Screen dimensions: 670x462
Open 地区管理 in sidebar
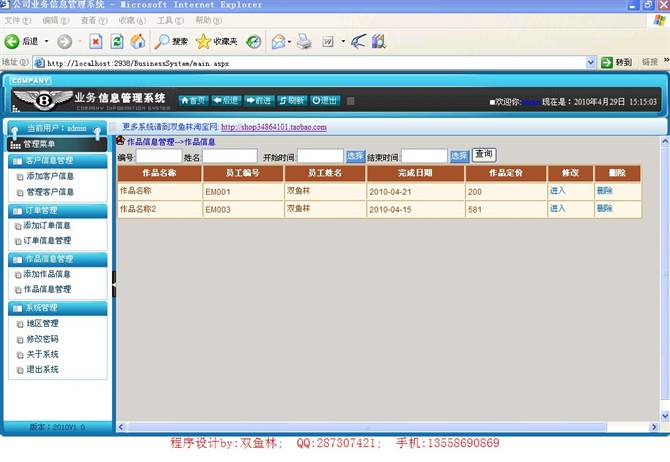pyautogui.click(x=42, y=324)
